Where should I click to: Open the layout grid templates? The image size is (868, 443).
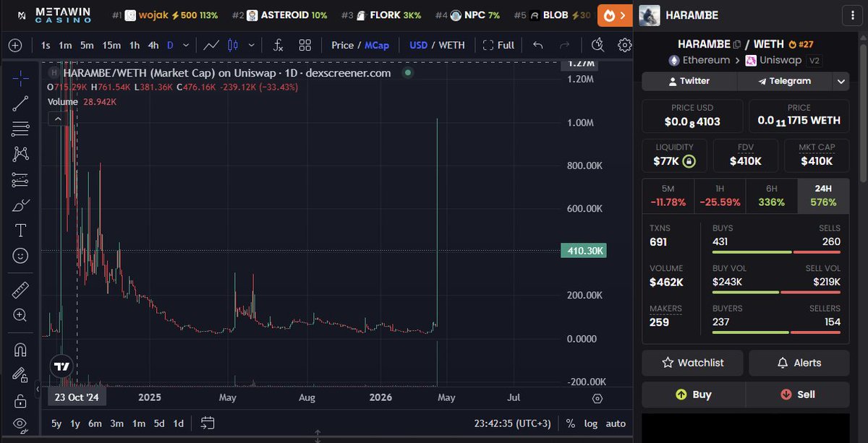click(x=305, y=46)
